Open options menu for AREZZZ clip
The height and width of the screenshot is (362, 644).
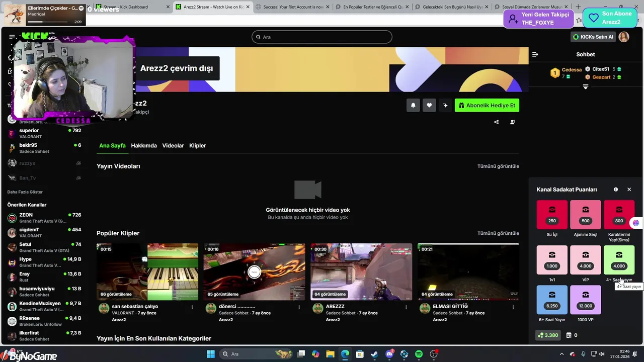406,307
